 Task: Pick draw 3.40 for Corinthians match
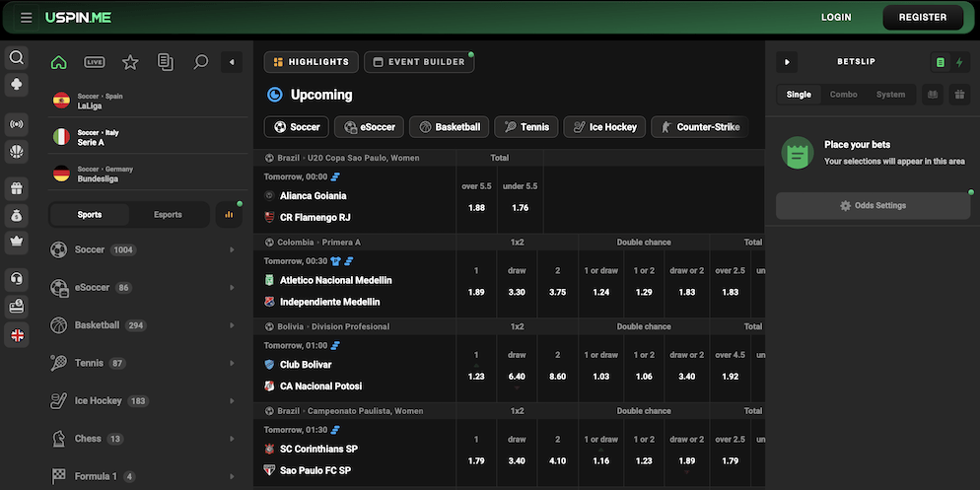(517, 453)
